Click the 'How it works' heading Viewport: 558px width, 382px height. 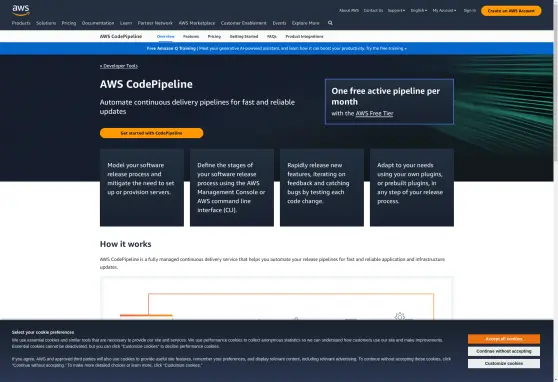coord(126,244)
